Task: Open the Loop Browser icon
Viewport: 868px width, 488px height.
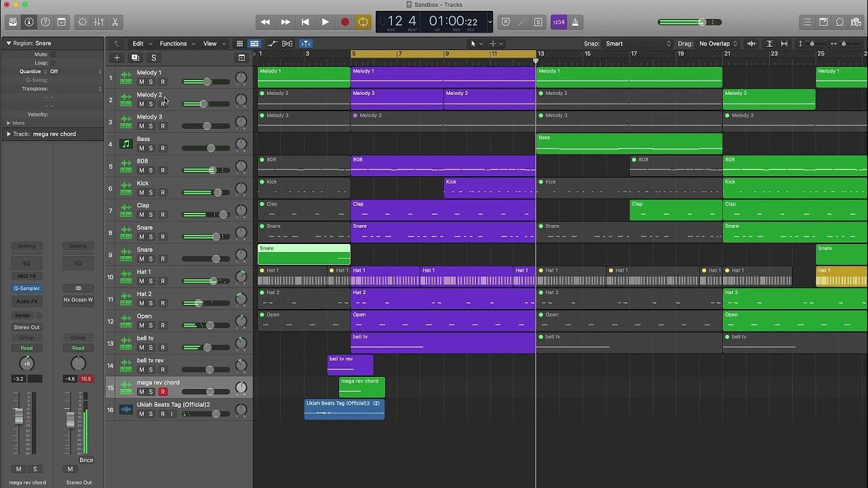Action: coord(840,22)
